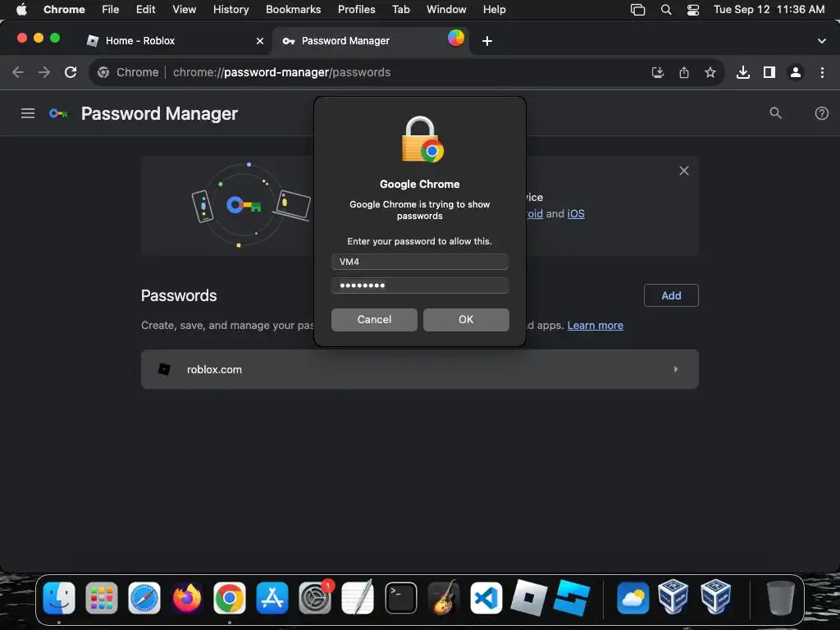Share this page icon
The height and width of the screenshot is (630, 840).
683,72
